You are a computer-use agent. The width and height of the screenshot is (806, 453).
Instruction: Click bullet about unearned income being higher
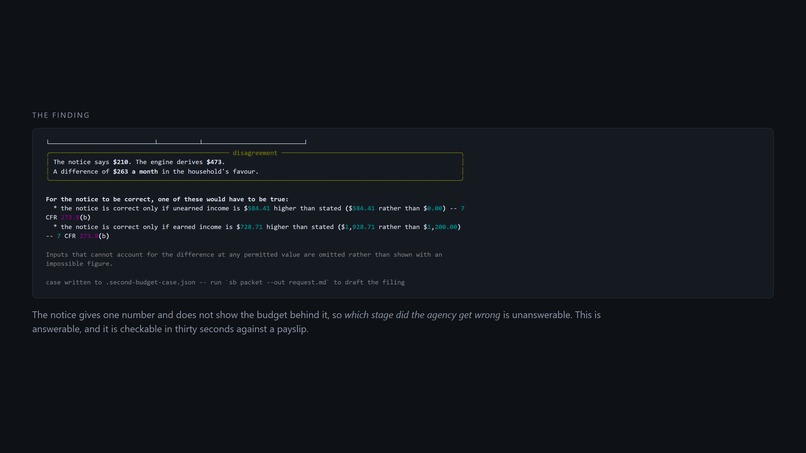click(x=255, y=213)
